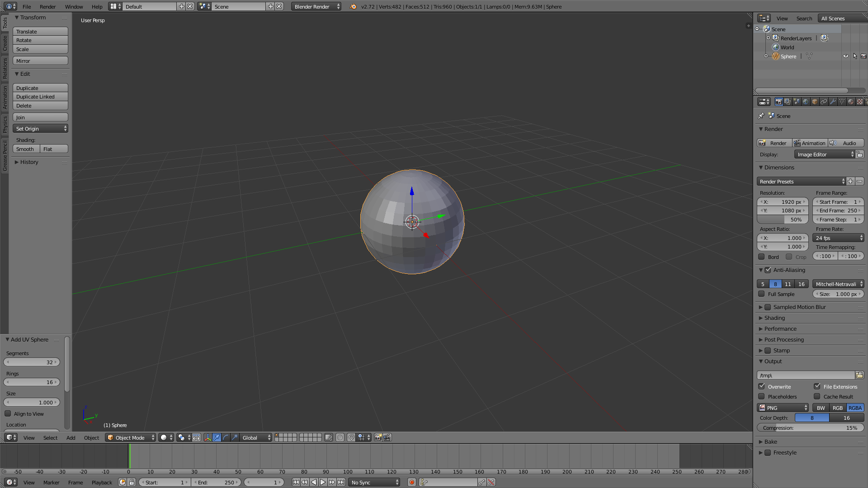Click the Compression slider
Image resolution: width=868 pixels, height=488 pixels.
click(x=810, y=428)
